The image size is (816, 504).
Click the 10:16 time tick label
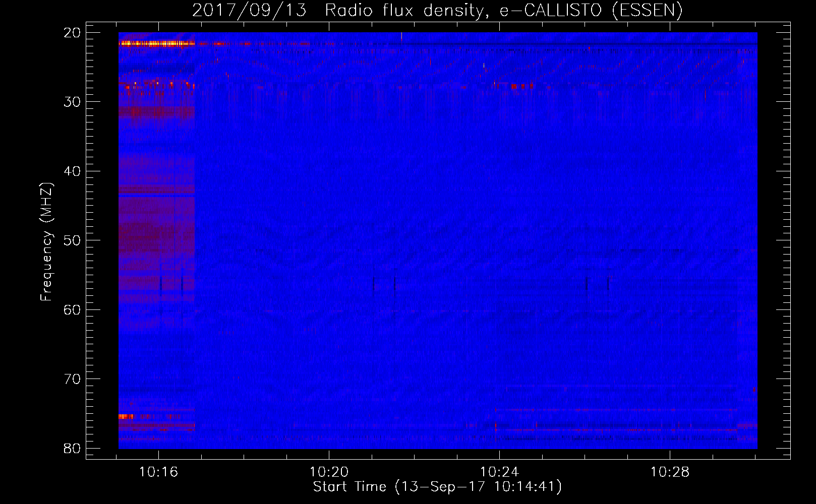tap(158, 472)
